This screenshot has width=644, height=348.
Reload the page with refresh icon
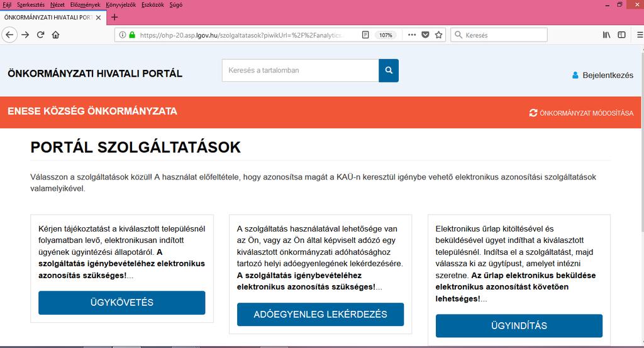pos(40,35)
